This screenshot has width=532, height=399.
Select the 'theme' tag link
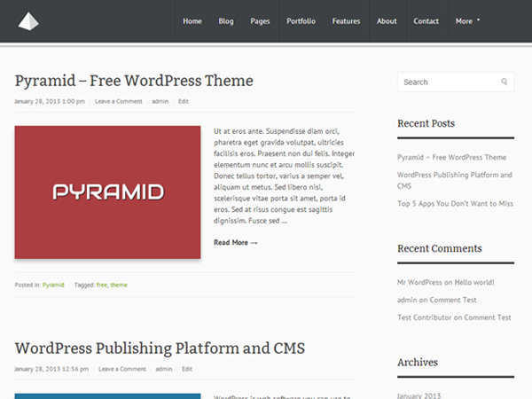[119, 286]
